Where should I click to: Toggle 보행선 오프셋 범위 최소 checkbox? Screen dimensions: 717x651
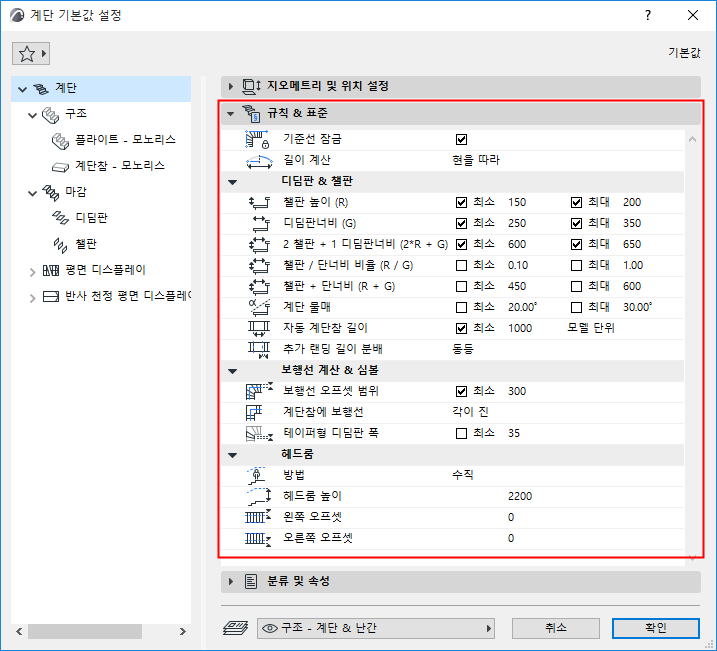click(x=461, y=392)
